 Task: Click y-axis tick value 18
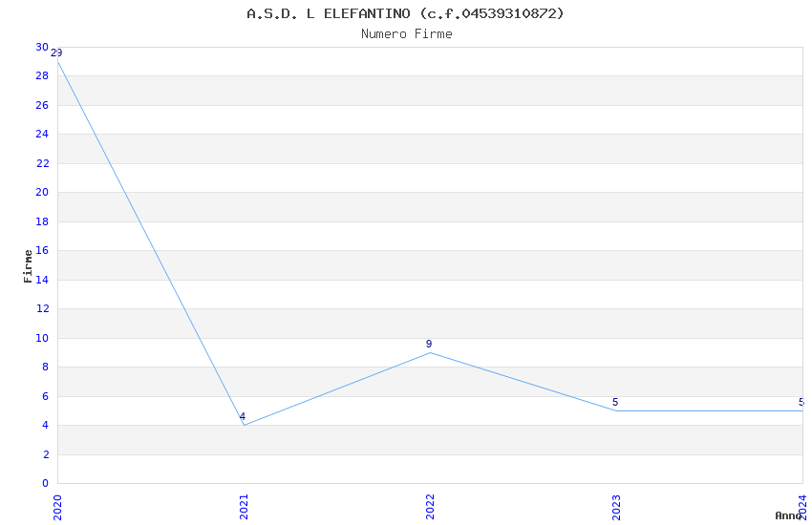(x=42, y=221)
